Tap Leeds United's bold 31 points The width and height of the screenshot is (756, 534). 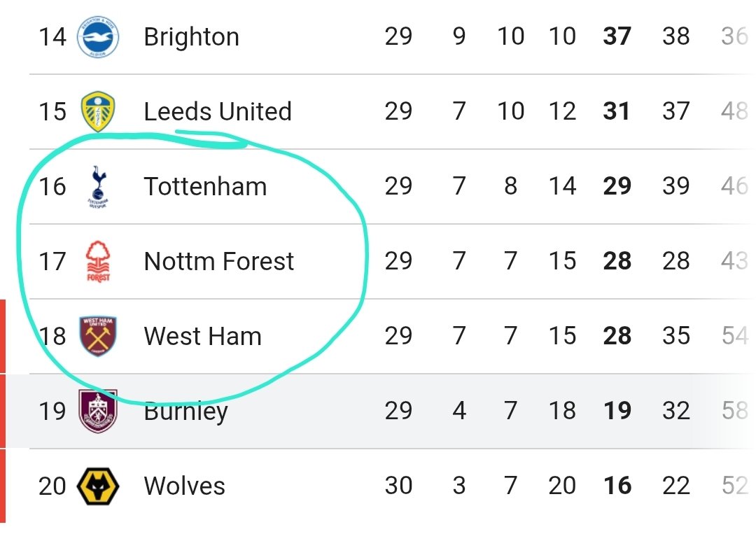pos(617,111)
